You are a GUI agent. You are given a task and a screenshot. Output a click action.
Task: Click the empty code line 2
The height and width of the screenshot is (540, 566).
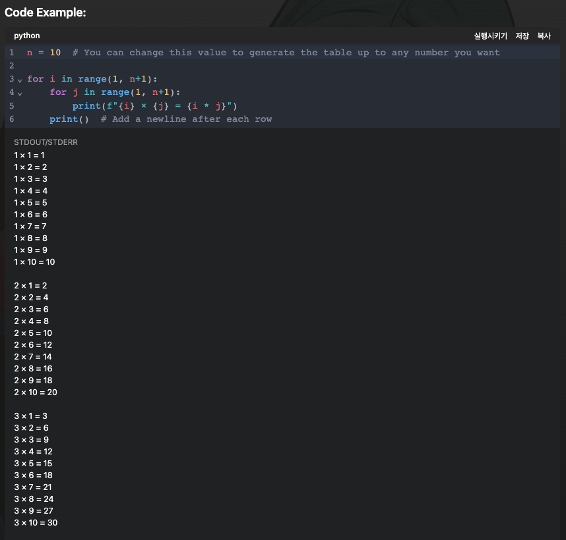282,66
